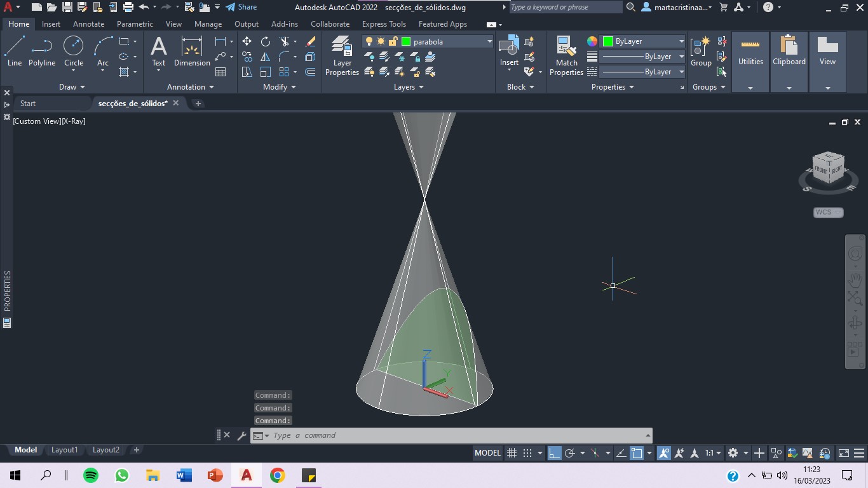The height and width of the screenshot is (488, 868).
Task: Go to the Express Tools tab
Action: (384, 24)
